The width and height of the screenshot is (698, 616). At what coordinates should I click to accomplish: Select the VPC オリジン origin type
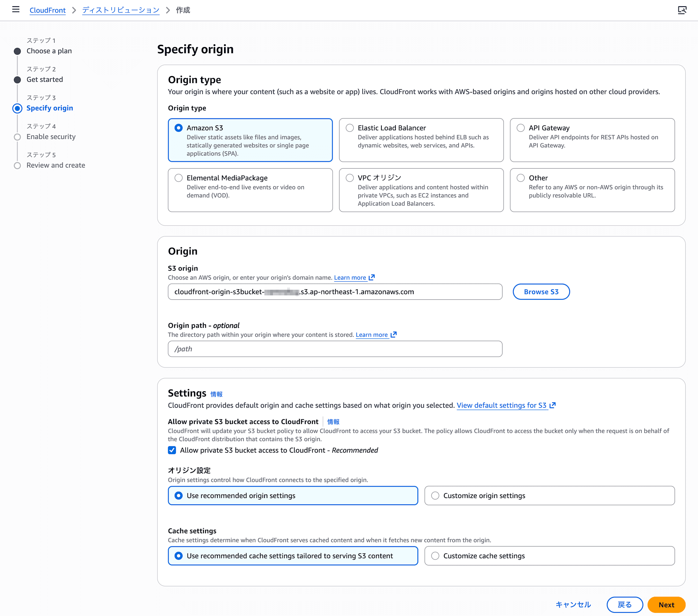pos(421,190)
